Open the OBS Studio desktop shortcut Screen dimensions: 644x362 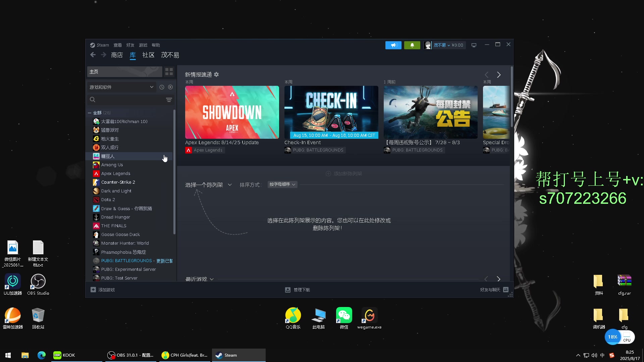38,284
